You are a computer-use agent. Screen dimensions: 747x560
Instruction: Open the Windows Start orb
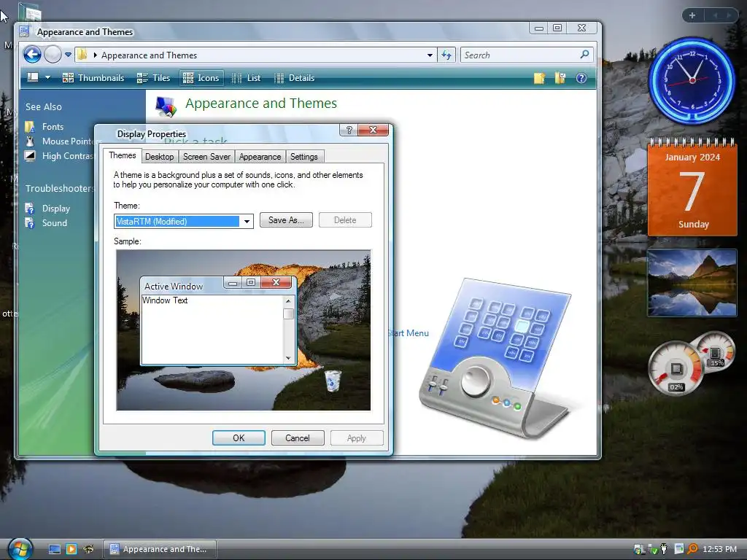pyautogui.click(x=20, y=548)
